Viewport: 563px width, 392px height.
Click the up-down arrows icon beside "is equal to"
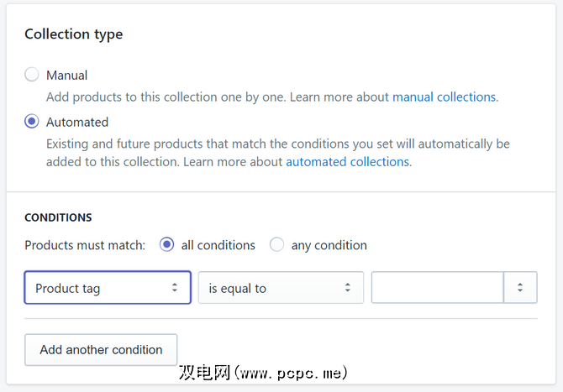(347, 288)
